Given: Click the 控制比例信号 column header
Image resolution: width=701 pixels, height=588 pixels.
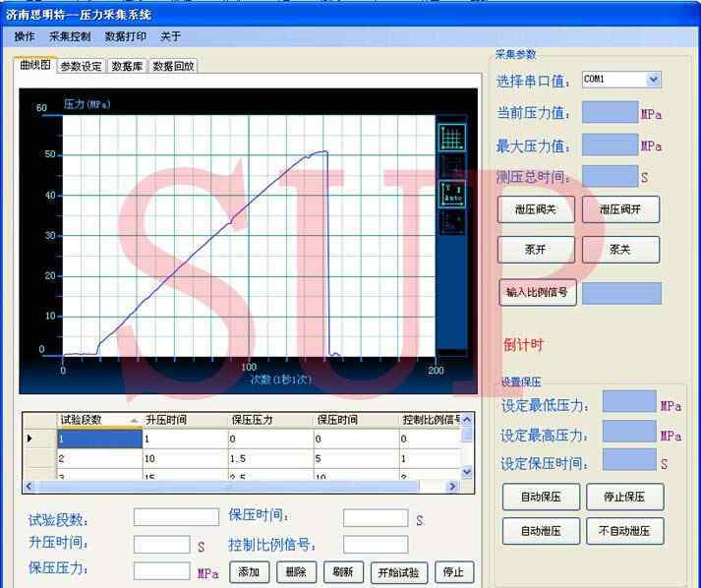Looking at the screenshot, I should click(x=430, y=420).
